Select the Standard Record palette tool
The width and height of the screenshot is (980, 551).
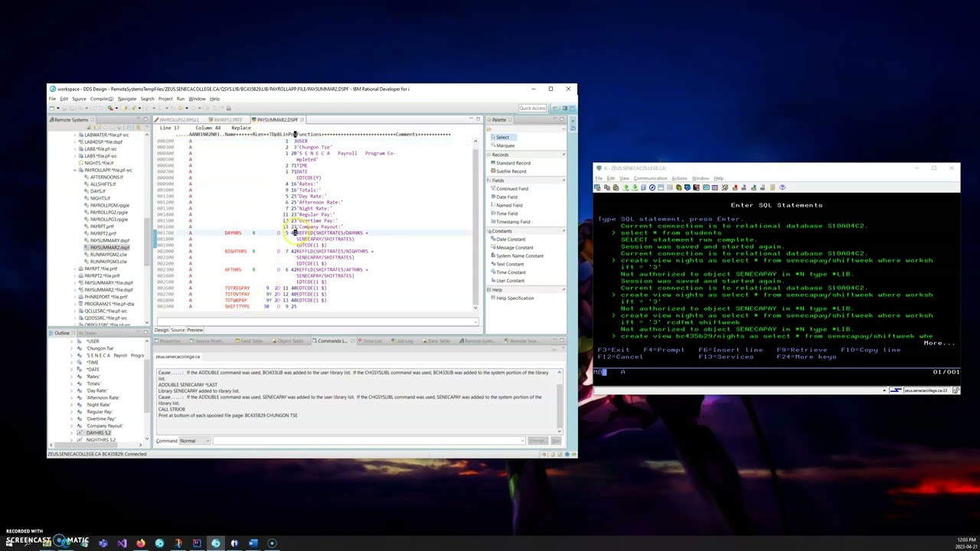point(512,163)
